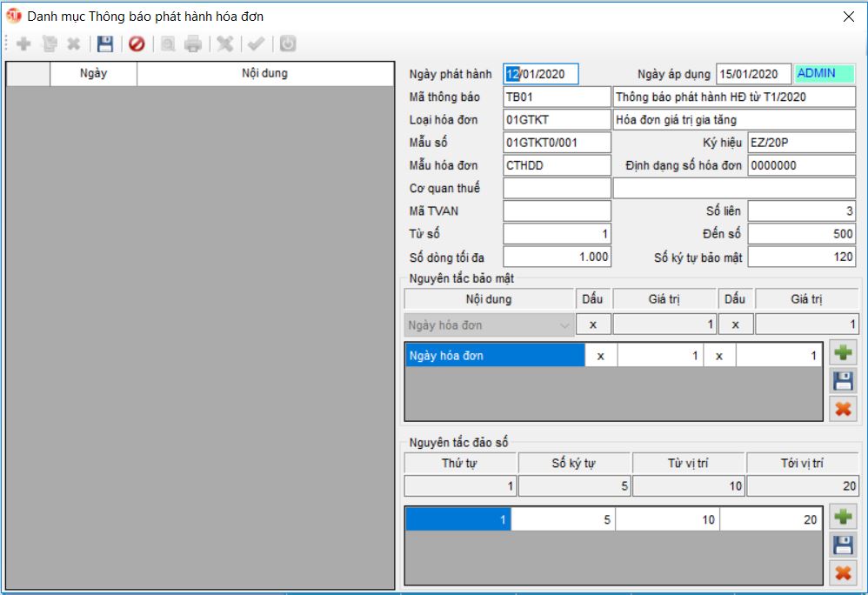Click the Mã TVAN field

tap(557, 211)
